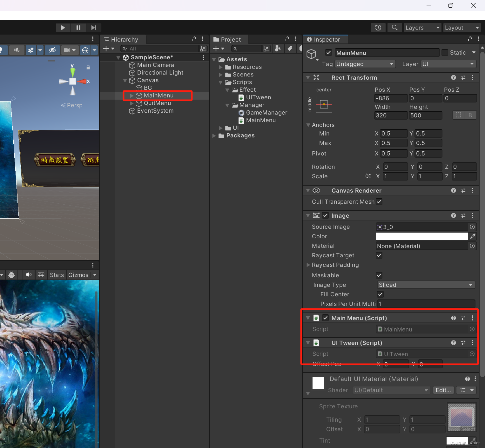Click the Step frame button

tap(93, 28)
